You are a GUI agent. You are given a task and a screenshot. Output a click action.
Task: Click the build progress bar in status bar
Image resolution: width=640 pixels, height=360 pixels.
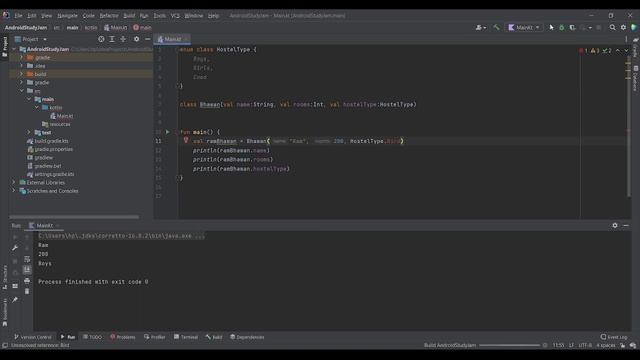509,345
